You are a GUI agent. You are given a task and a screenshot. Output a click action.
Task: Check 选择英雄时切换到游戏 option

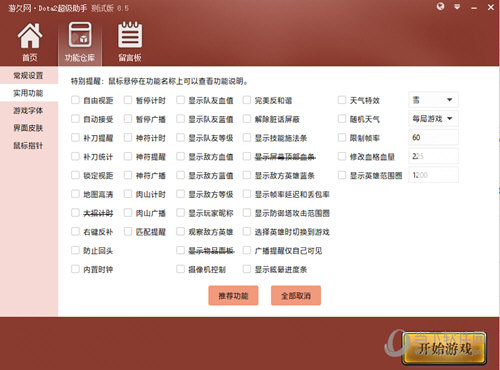click(x=247, y=231)
